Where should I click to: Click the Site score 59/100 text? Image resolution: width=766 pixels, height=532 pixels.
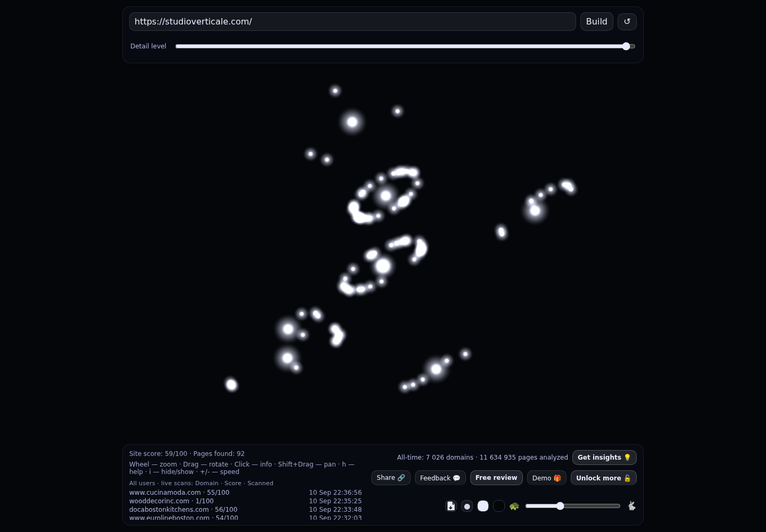tap(158, 454)
